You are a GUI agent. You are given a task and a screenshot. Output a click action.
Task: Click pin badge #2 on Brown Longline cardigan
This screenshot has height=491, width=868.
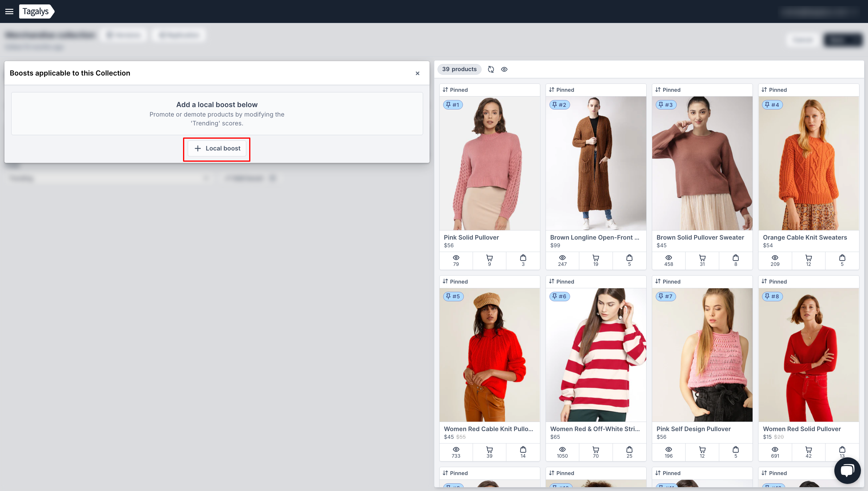click(x=559, y=105)
